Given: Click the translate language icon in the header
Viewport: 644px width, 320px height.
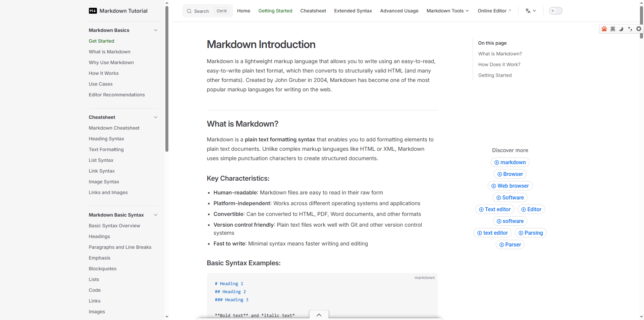Looking at the screenshot, I should (x=529, y=11).
